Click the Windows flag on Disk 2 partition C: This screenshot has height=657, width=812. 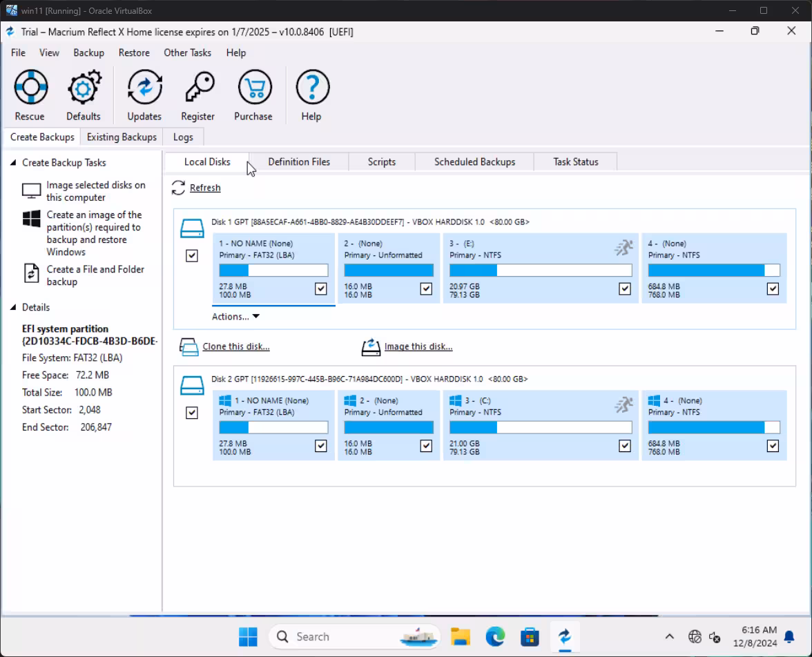[x=455, y=401]
